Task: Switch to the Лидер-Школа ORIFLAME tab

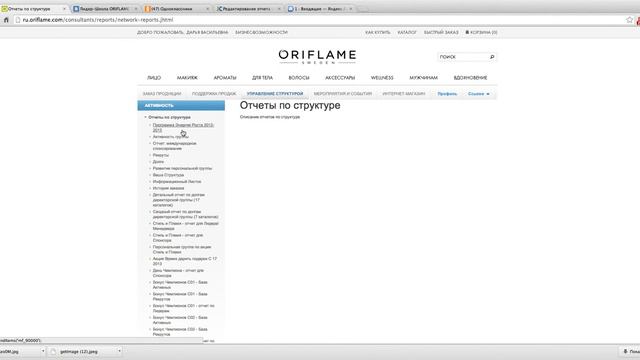Action: pos(104,9)
